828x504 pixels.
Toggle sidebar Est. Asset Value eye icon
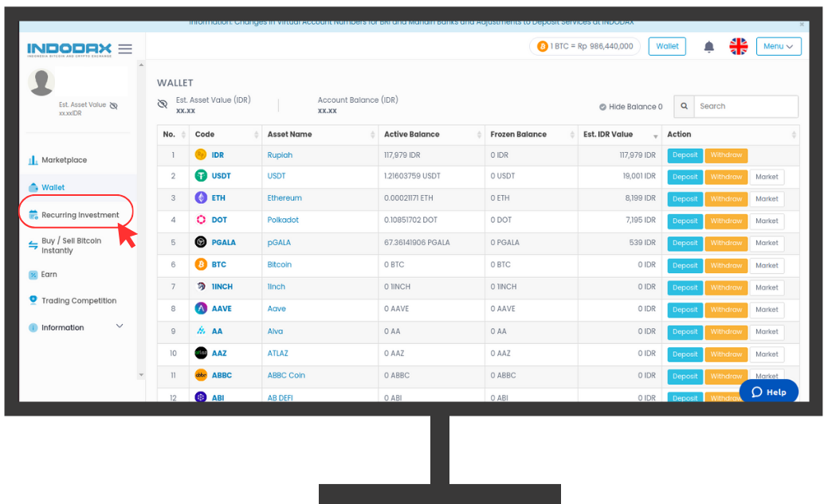(x=113, y=106)
